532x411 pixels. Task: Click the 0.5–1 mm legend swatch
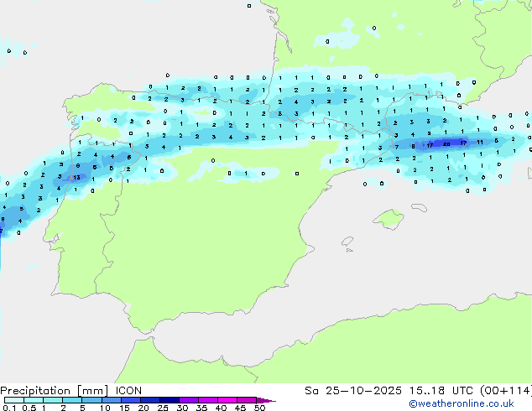click(34, 400)
